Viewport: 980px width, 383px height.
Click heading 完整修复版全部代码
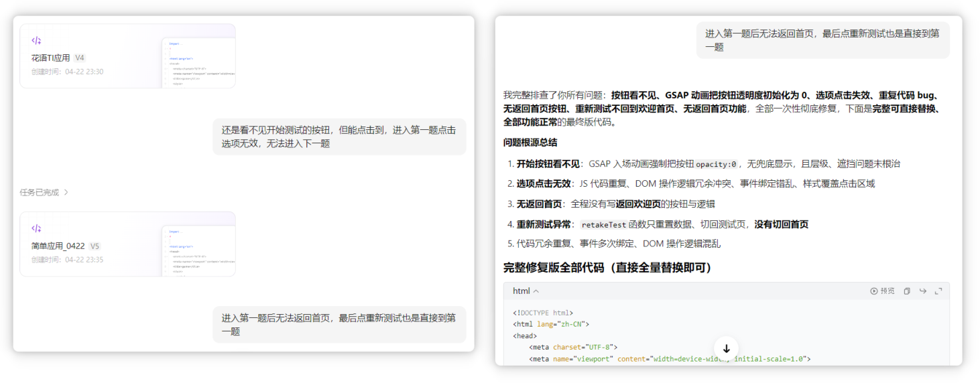[607, 268]
